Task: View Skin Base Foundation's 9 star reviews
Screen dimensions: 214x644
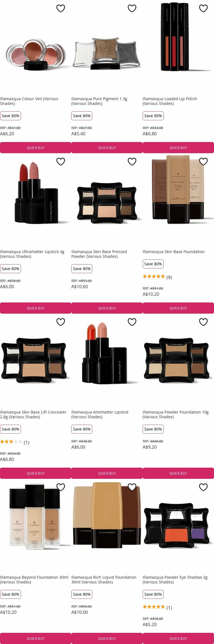Action: [157, 277]
